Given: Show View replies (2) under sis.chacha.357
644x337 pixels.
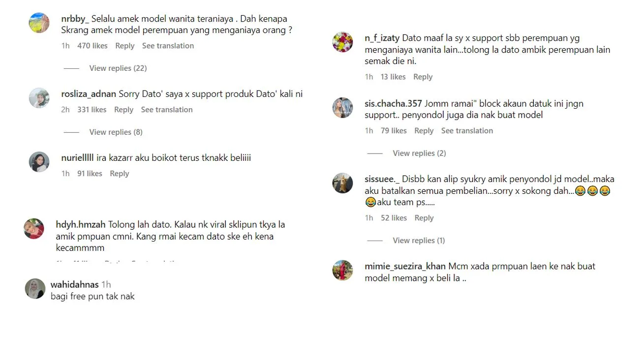Looking at the screenshot, I should pos(419,153).
